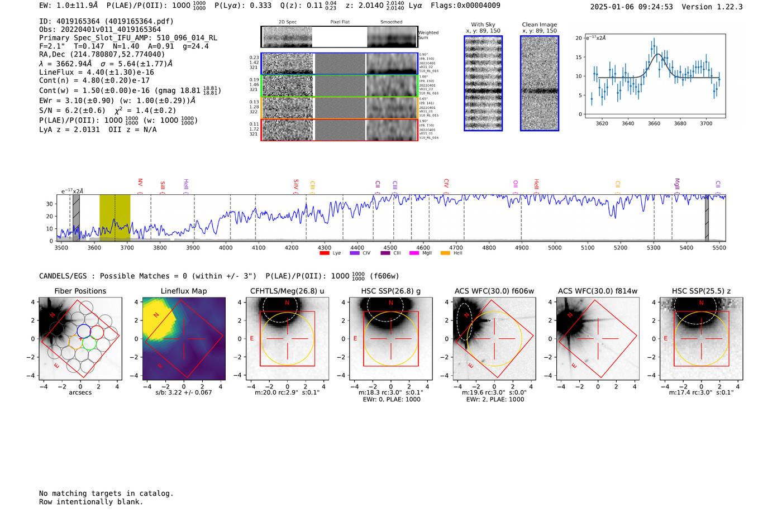Select the Obs: 20220401v011_4019165364 text

click(100, 30)
